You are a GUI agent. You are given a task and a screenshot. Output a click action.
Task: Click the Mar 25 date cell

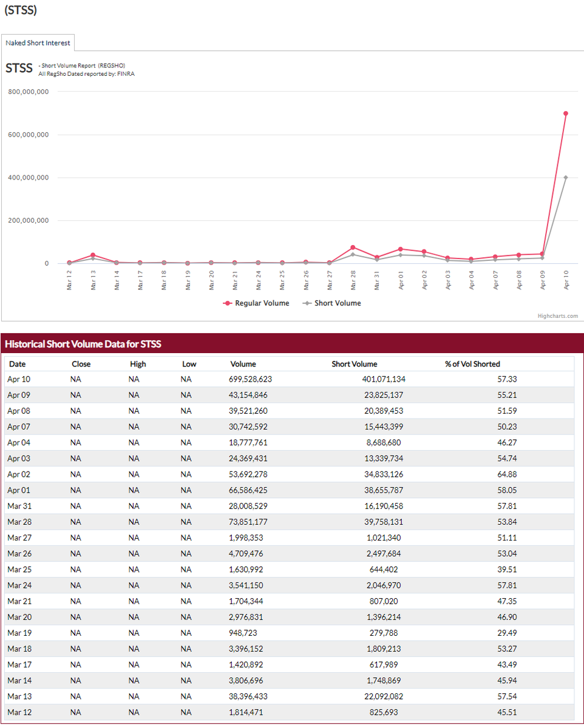click(x=18, y=569)
